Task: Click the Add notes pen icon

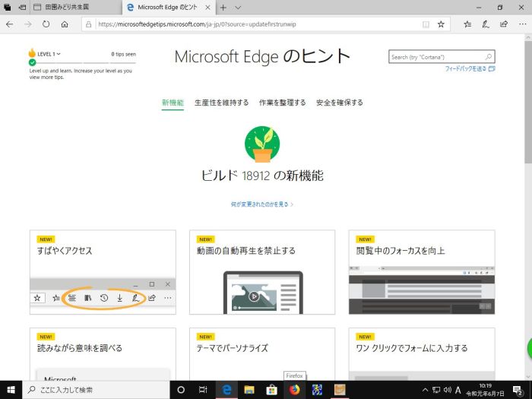Action: pyautogui.click(x=486, y=24)
